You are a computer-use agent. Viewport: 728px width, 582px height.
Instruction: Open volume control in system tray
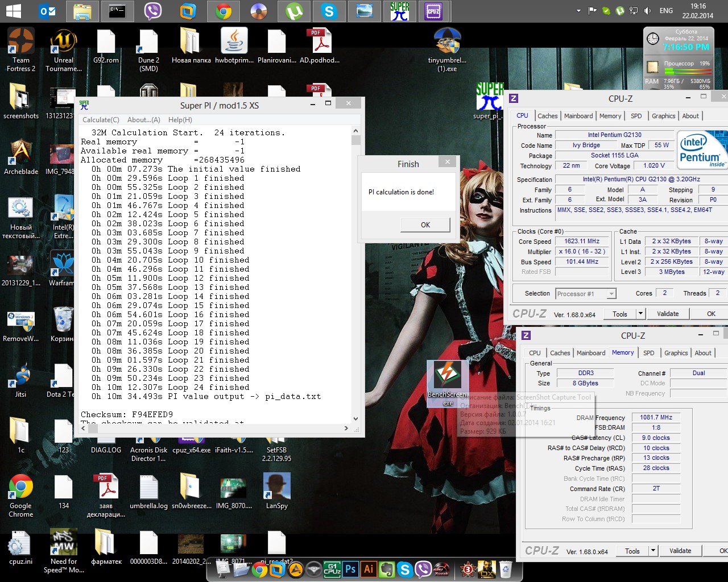[648, 11]
